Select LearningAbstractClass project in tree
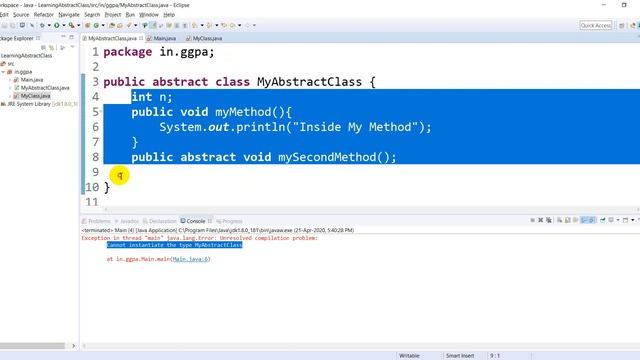Viewport: 640px width, 360px height. [26, 56]
